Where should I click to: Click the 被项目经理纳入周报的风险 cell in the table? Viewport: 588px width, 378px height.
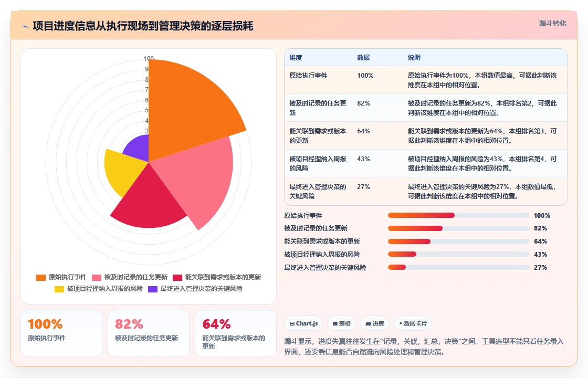tap(318, 163)
